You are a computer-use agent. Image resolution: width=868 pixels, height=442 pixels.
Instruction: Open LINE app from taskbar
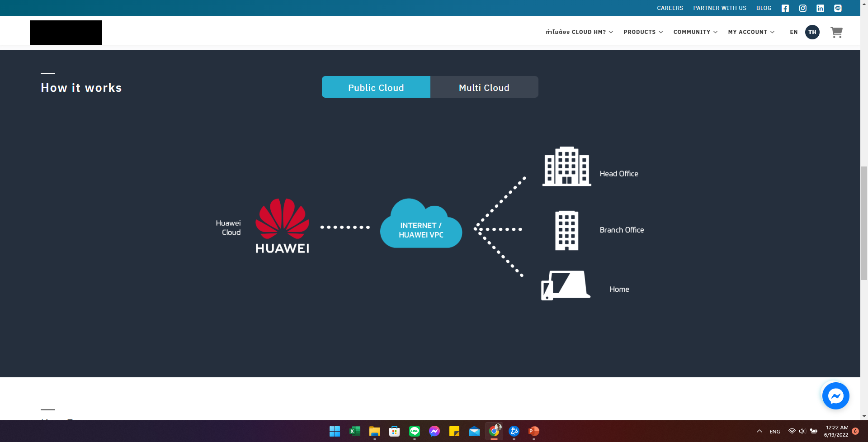415,431
